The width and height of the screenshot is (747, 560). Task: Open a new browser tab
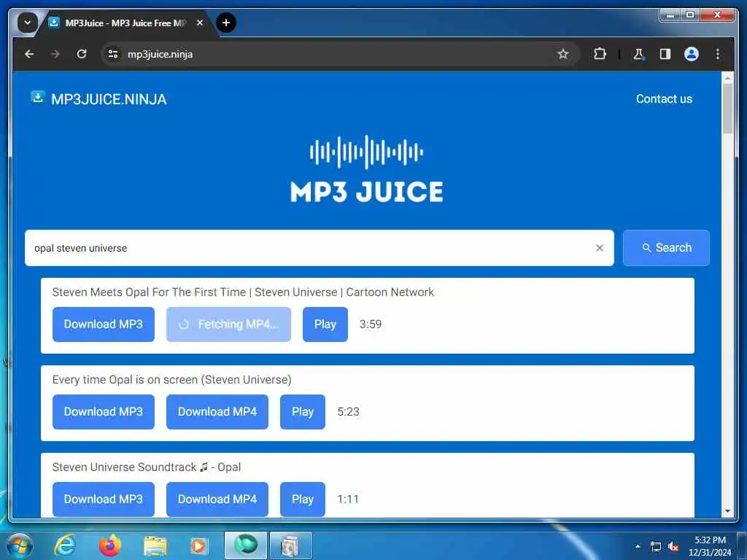pos(226,23)
